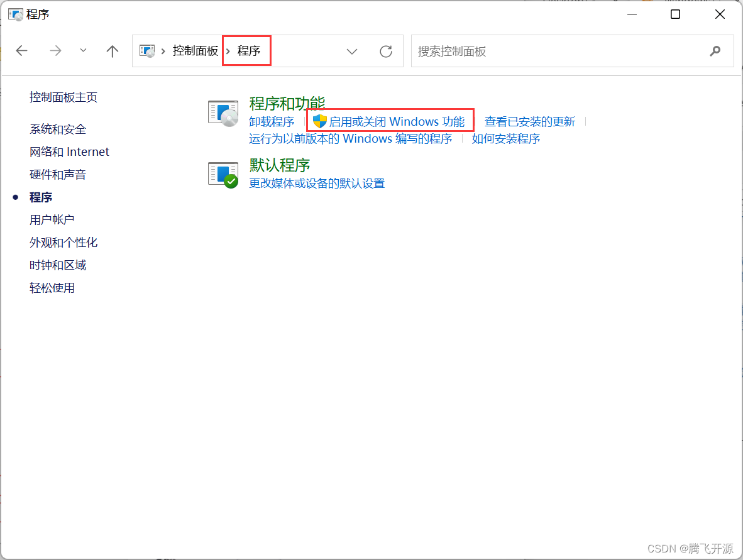Select 控制面板 breadcrumb in address bar
The image size is (743, 560).
coord(195,51)
